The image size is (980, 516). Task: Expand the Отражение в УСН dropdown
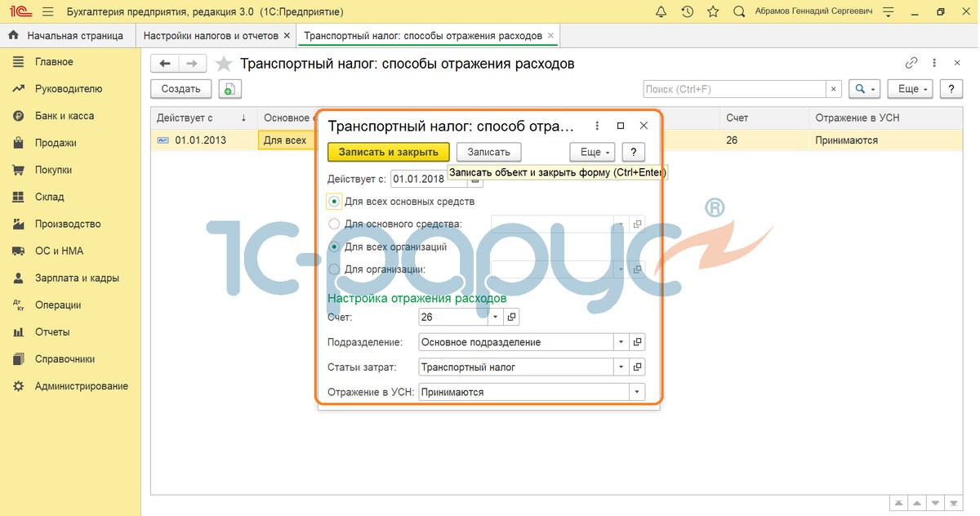[636, 392]
